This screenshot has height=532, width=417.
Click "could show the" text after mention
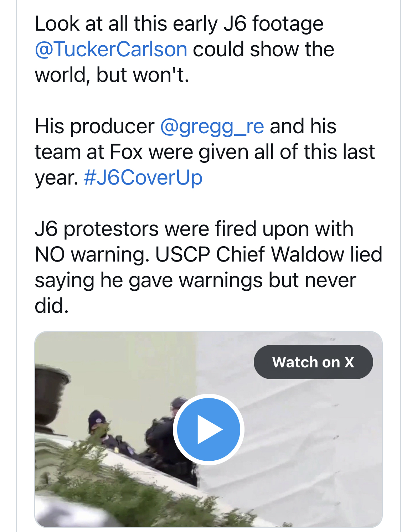[x=263, y=49]
